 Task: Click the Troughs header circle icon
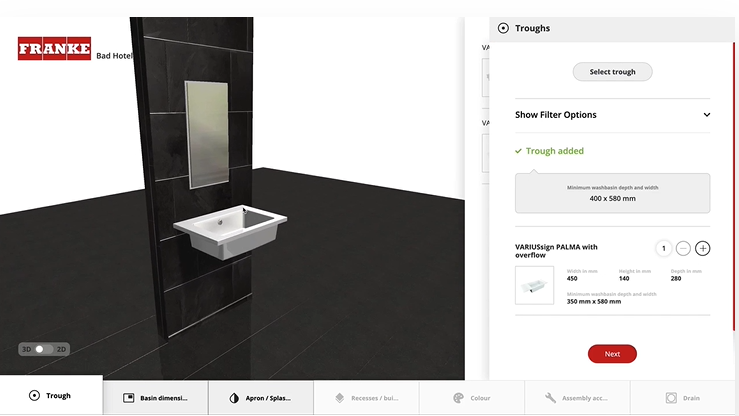503,28
